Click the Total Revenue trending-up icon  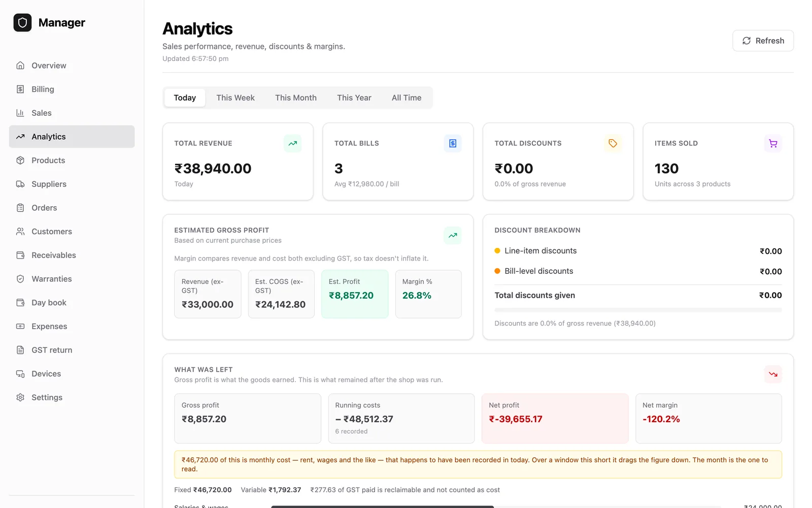pos(293,143)
